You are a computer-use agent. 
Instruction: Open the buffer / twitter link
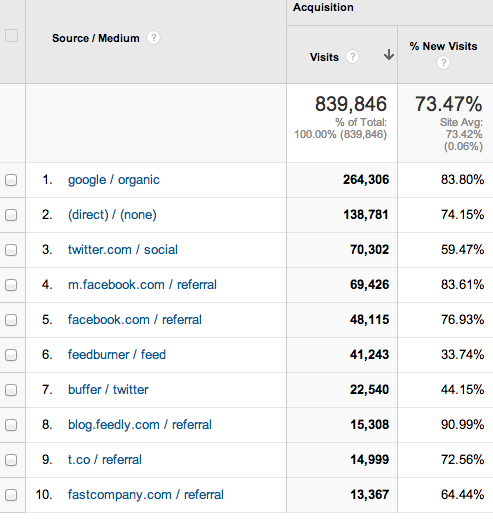click(x=108, y=390)
